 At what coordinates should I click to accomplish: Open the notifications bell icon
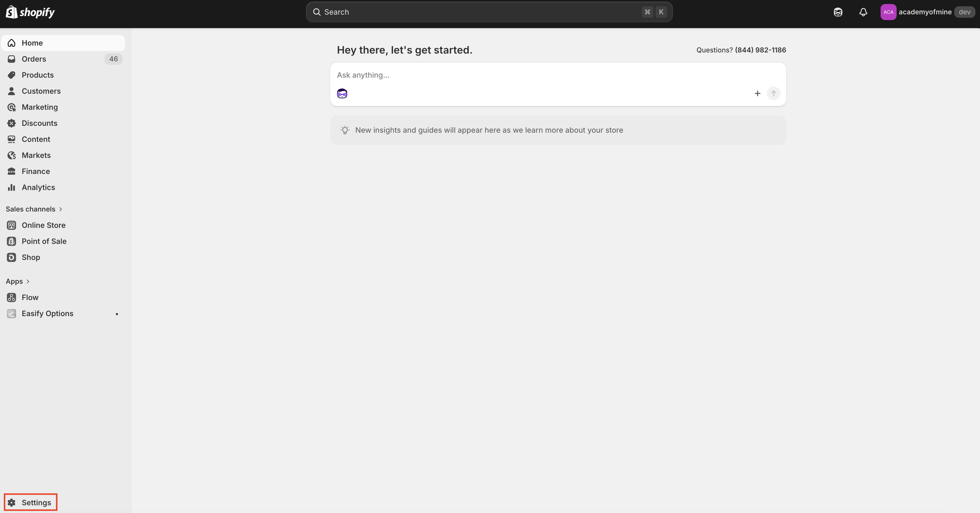pos(863,12)
